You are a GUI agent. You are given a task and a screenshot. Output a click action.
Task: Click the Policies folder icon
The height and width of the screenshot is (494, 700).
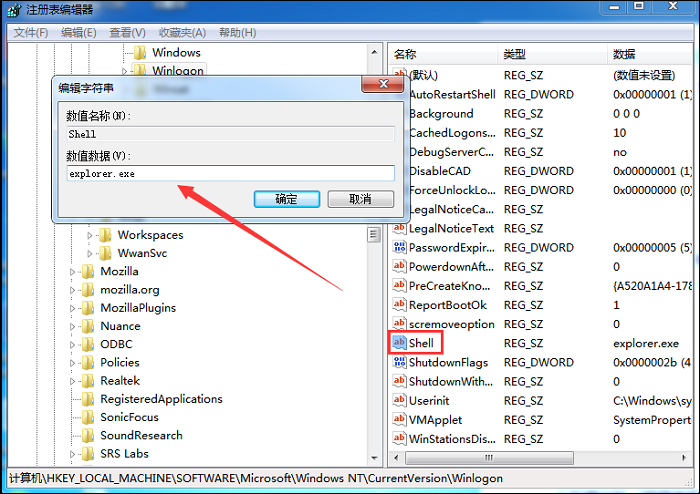point(88,362)
